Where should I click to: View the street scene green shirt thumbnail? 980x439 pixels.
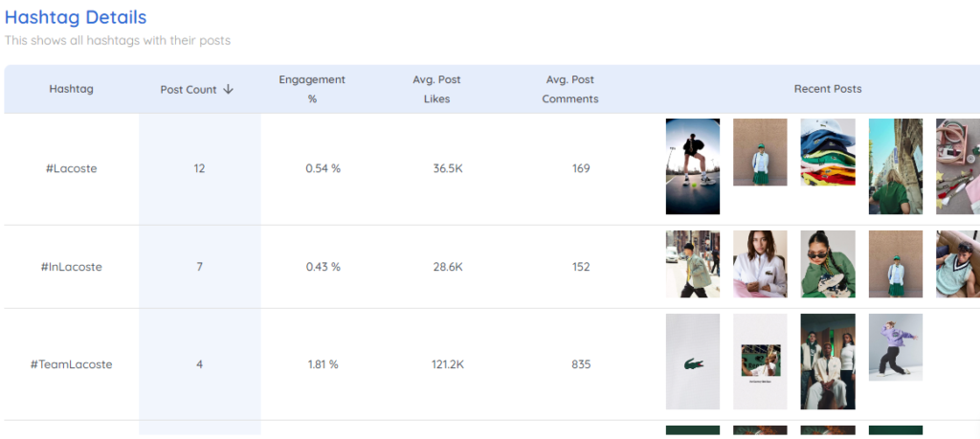pyautogui.click(x=895, y=166)
